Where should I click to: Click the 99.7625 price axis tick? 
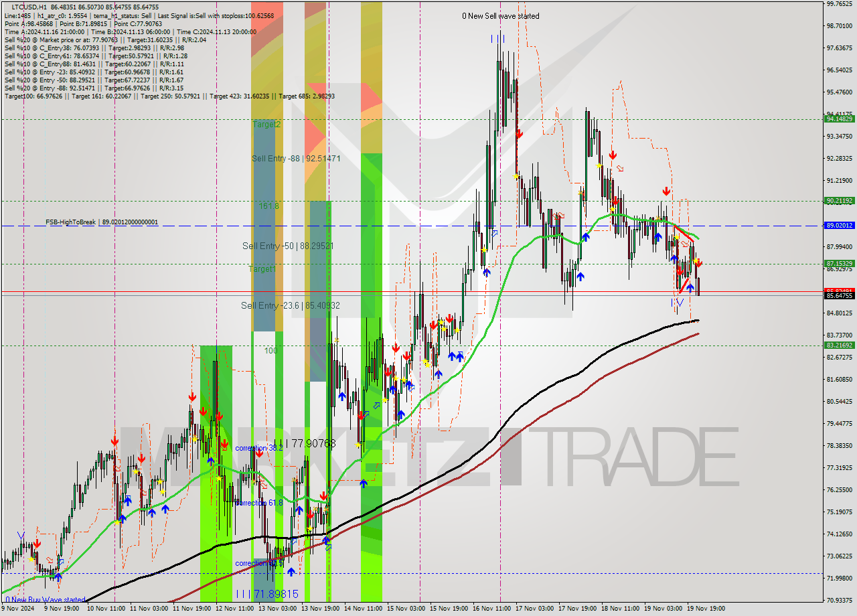click(x=839, y=4)
